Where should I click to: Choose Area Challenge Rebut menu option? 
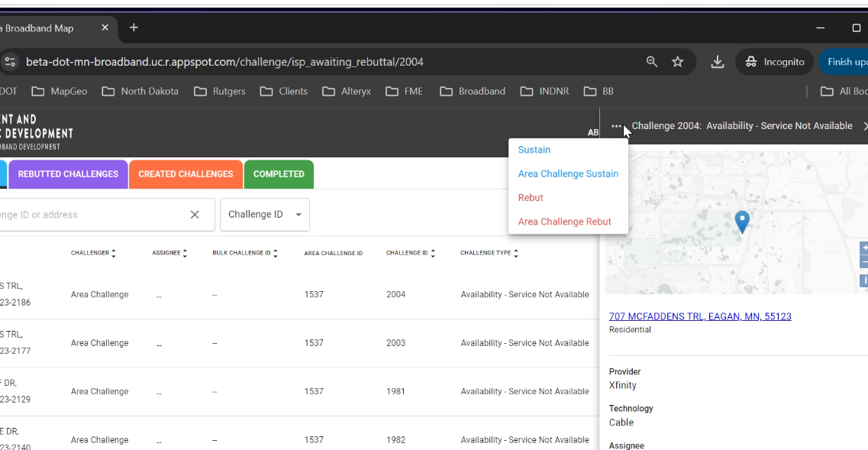(564, 222)
